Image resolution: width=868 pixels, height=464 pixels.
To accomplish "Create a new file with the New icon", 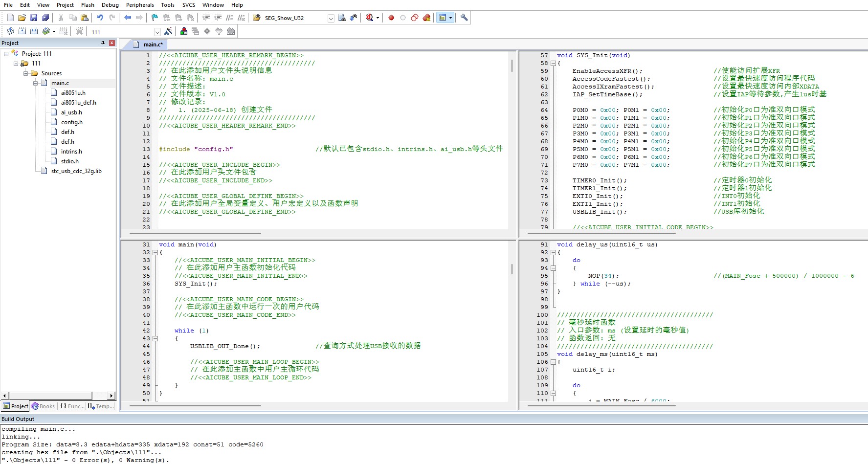I will (10, 18).
